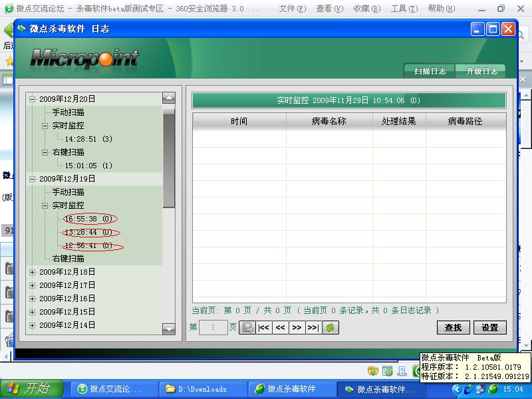This screenshot has width=532, height=399.
Task: Go to the first log page (|<<)
Action: click(263, 327)
